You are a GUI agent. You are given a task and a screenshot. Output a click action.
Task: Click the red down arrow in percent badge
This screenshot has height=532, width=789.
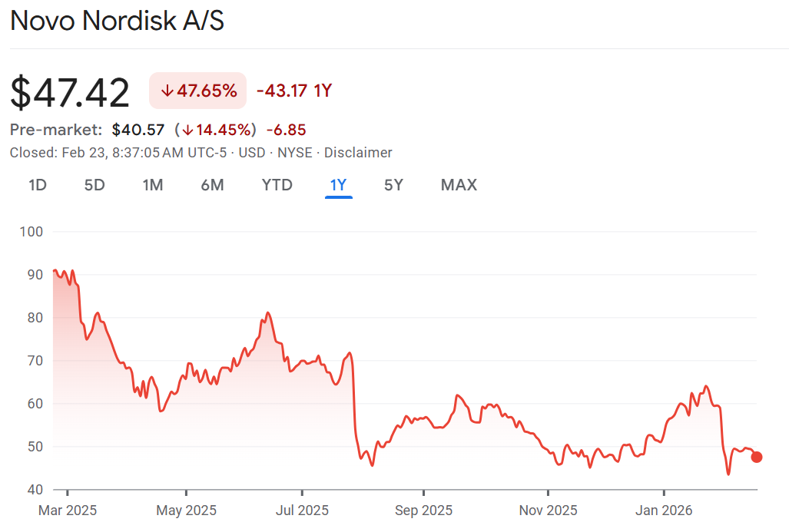click(167, 91)
